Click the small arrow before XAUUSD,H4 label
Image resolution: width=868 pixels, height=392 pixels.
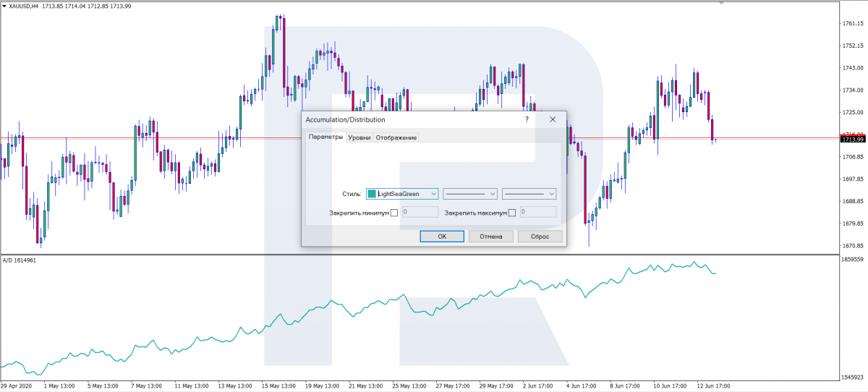pos(4,7)
